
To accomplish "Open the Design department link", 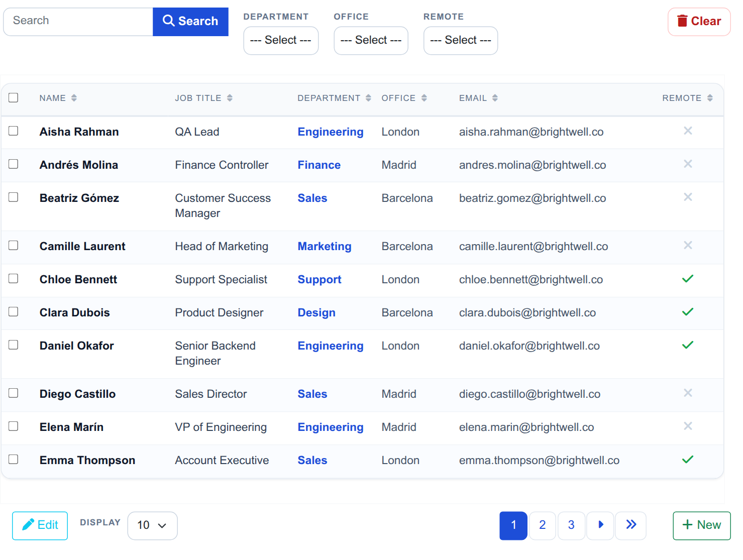I will tap(316, 312).
